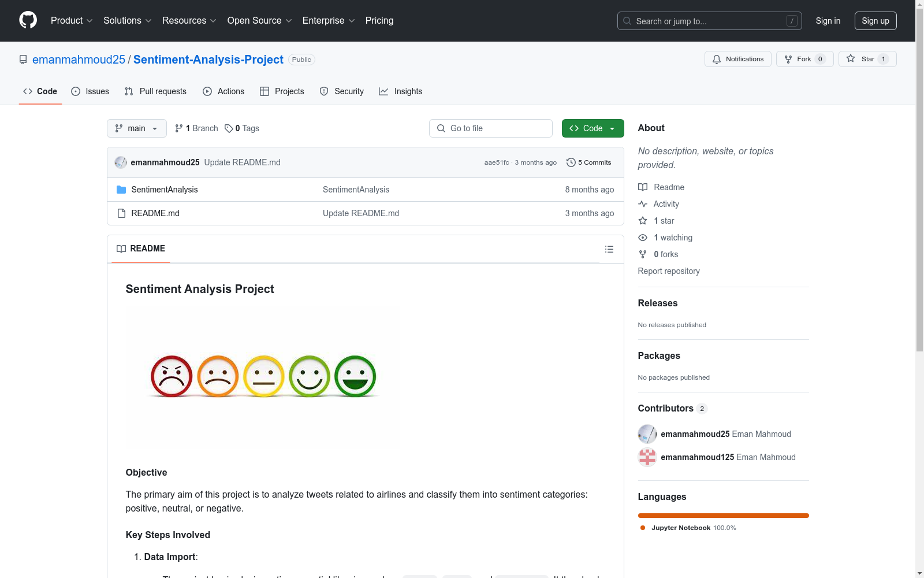
Task: Jump to Readme from About sidebar
Action: click(661, 187)
